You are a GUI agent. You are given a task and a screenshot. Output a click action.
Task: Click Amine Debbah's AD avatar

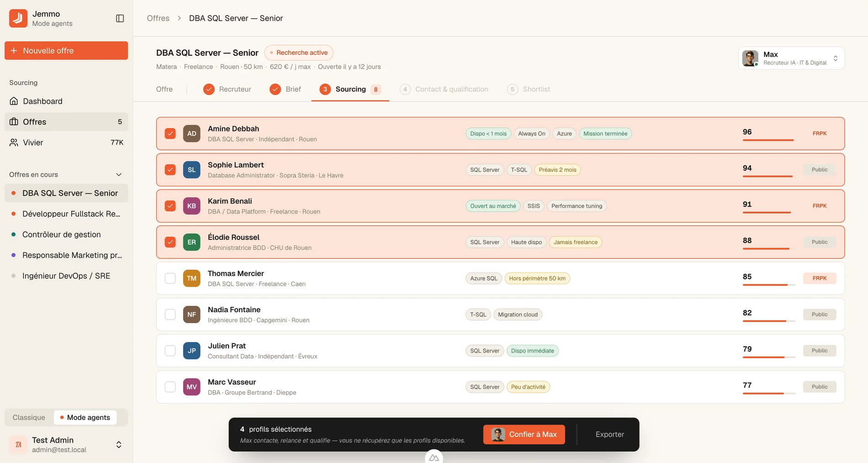click(191, 133)
